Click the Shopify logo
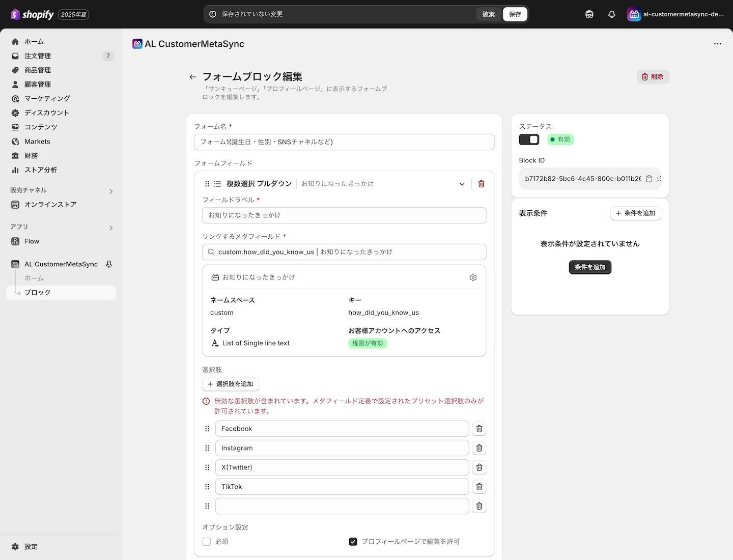 32,14
